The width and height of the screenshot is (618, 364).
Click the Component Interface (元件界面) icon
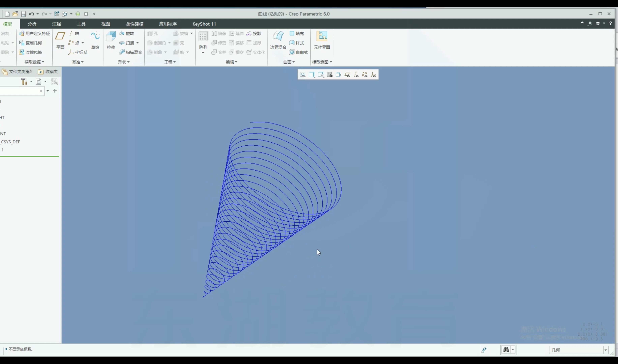(322, 37)
